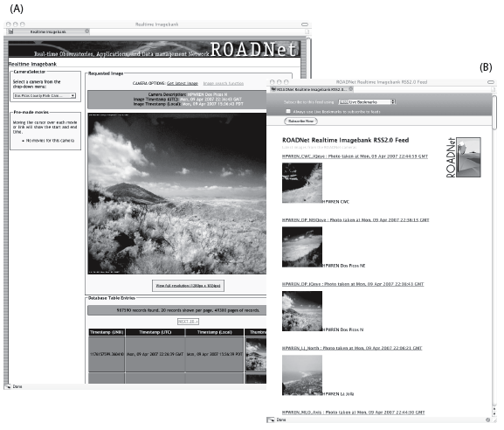Click the Subscribe Now button

pos(300,121)
